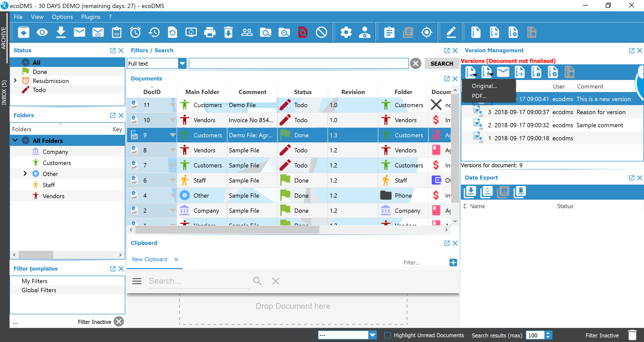Screen dimensions: 644x342
Task: Click the red PDF search icon
Action: tap(303, 32)
